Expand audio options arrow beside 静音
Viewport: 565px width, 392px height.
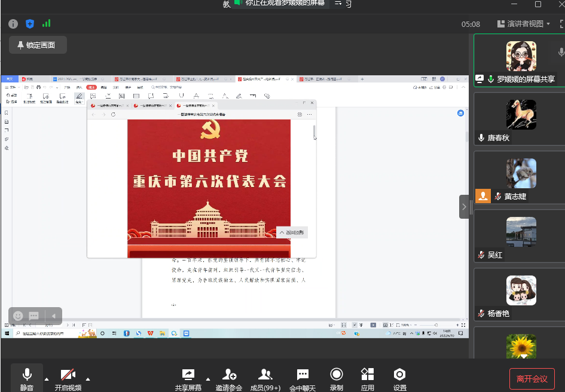point(47,378)
